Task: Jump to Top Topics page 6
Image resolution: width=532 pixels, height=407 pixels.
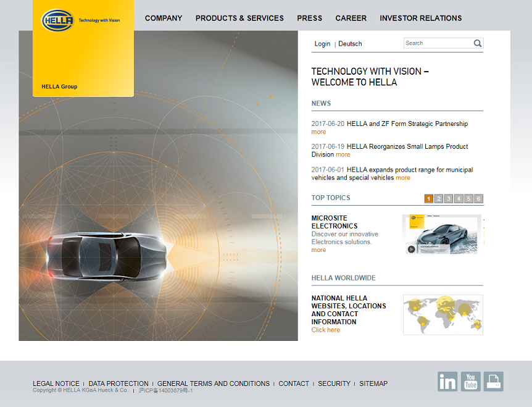Action: 479,199
